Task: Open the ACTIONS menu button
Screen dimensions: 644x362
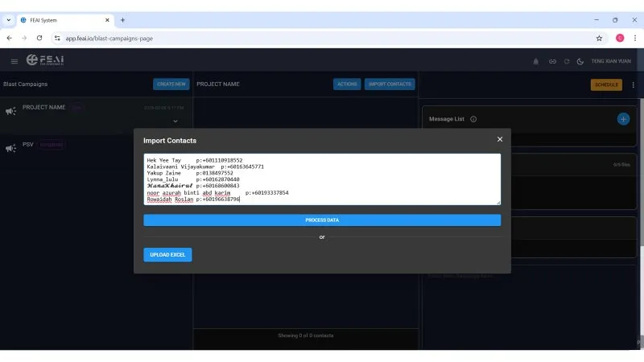Action: [347, 84]
